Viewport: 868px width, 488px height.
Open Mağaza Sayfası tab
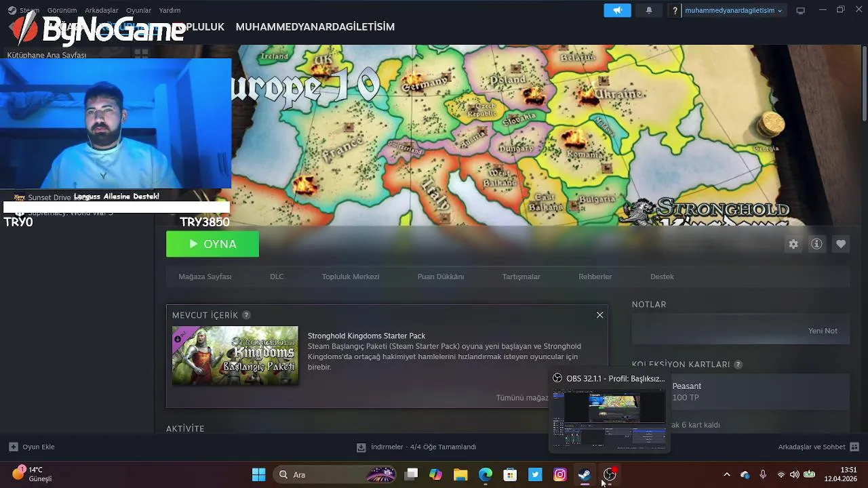[x=205, y=277]
